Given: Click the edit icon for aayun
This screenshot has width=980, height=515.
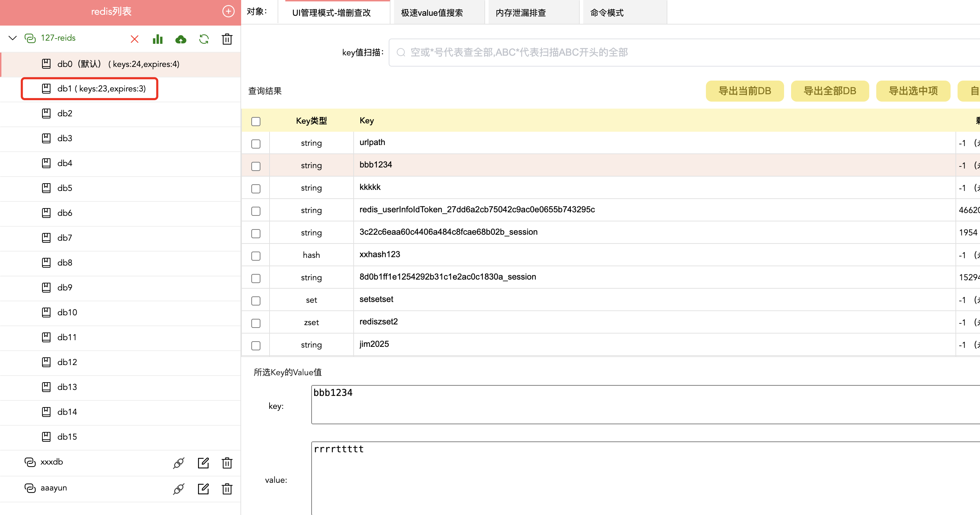Looking at the screenshot, I should 203,489.
